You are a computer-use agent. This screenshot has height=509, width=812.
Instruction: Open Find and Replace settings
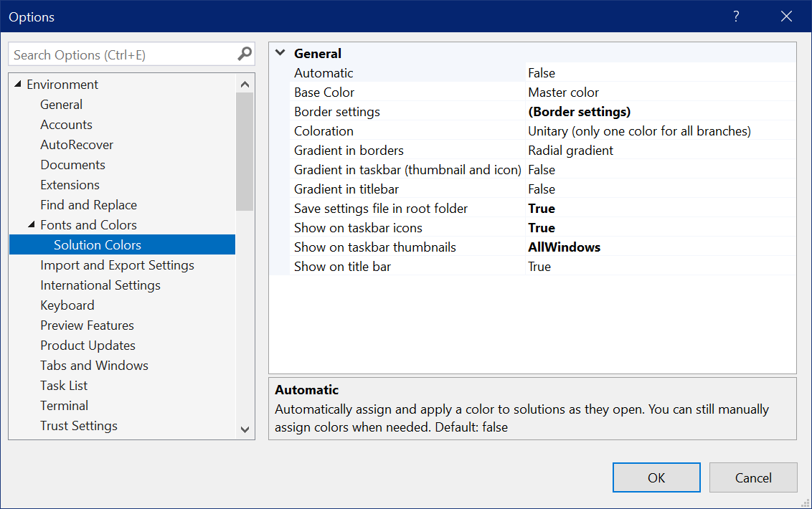88,205
